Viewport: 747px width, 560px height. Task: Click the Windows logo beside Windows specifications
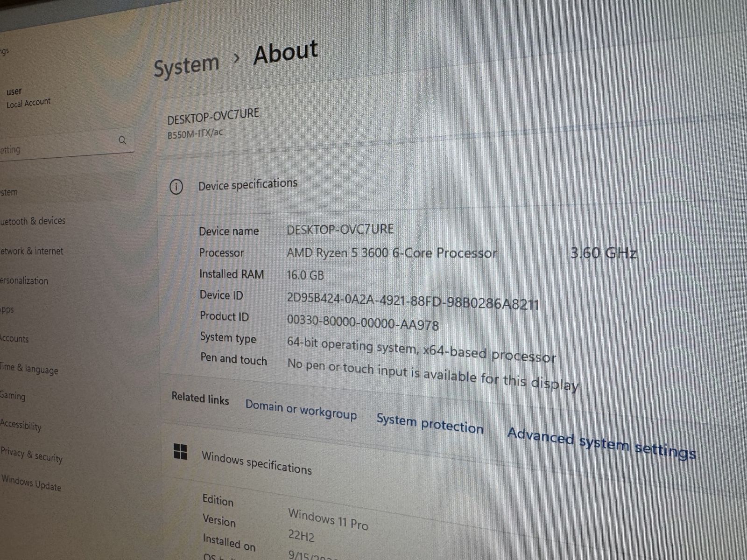(x=180, y=451)
